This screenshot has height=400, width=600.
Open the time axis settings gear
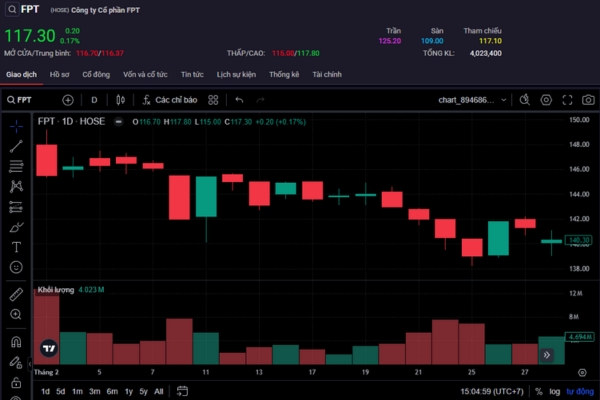pos(582,372)
